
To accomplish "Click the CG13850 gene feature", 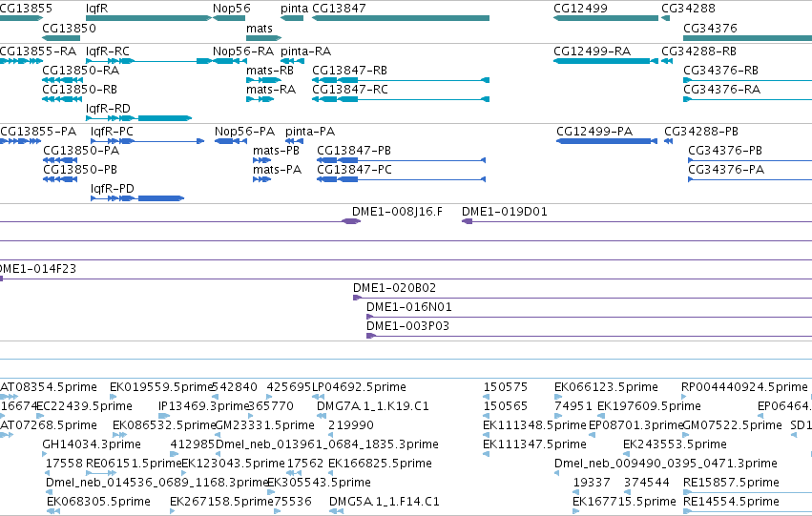I will (x=61, y=38).
